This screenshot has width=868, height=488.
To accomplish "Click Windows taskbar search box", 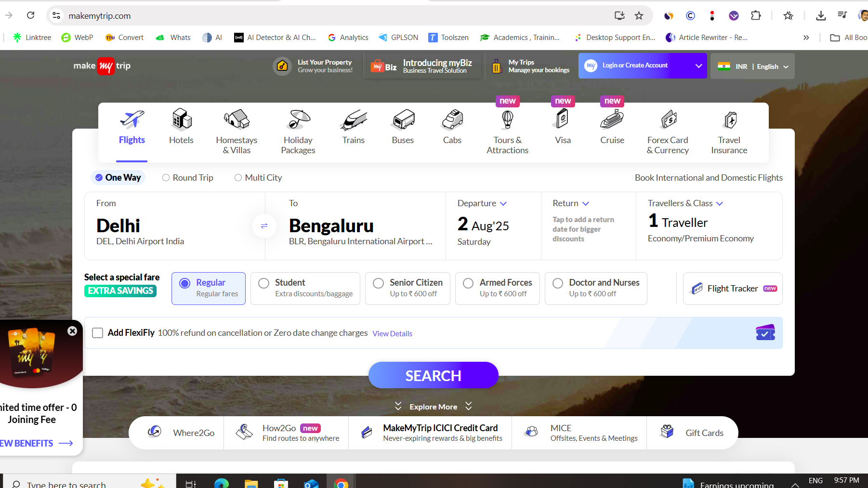I will 89,482.
